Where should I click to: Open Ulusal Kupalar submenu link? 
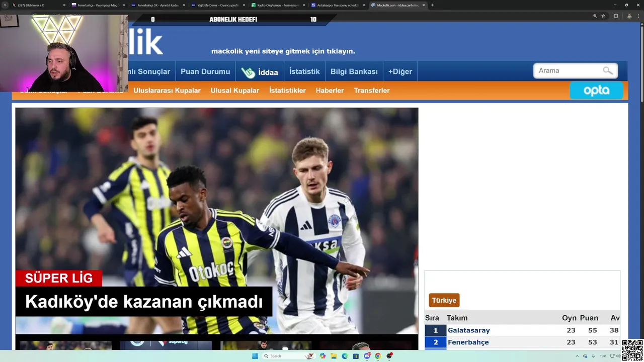pyautogui.click(x=235, y=90)
